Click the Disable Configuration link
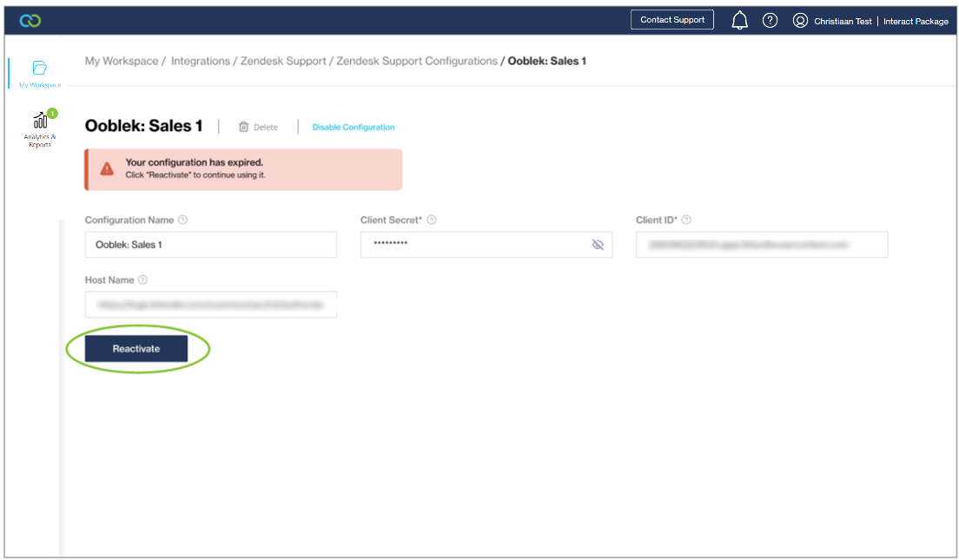 pyautogui.click(x=353, y=128)
